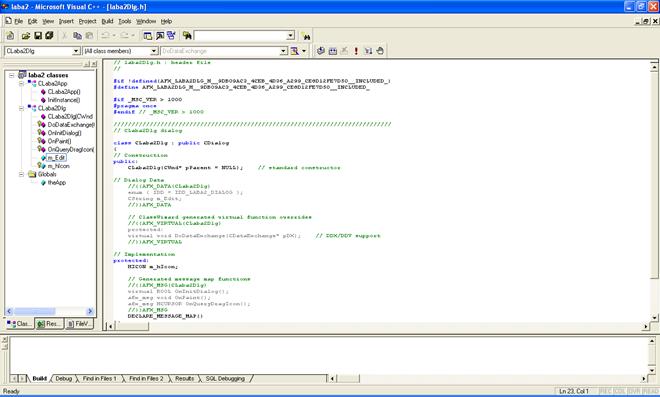Collapse the CLaba2App class node
Screen dimensions: 660x397
(21, 83)
